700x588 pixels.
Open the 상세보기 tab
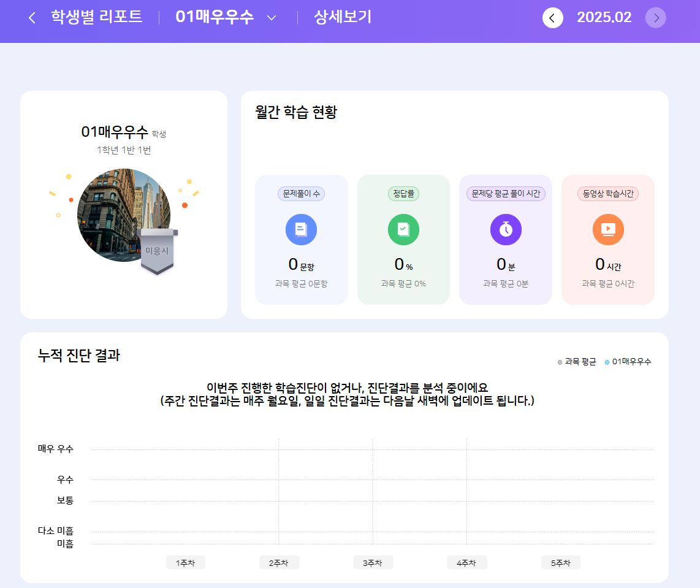[x=343, y=17]
